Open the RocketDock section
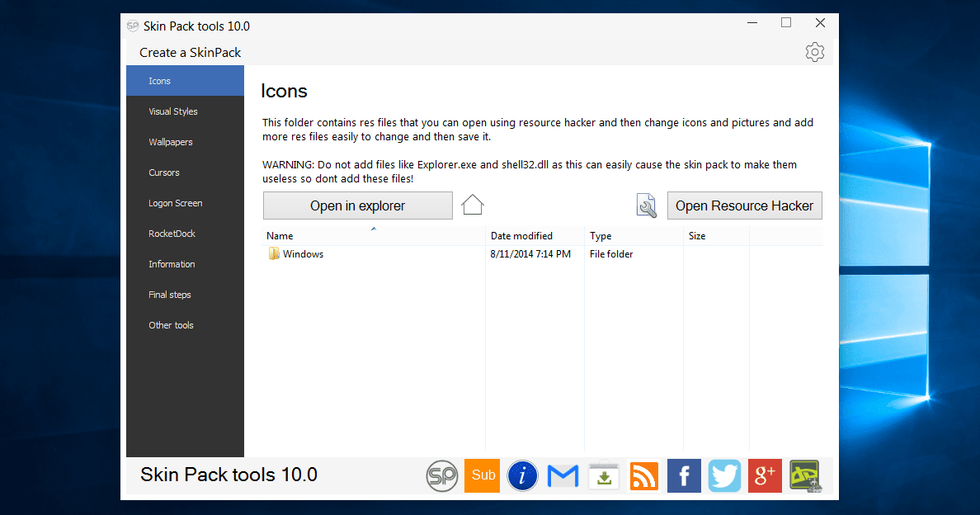 click(185, 233)
